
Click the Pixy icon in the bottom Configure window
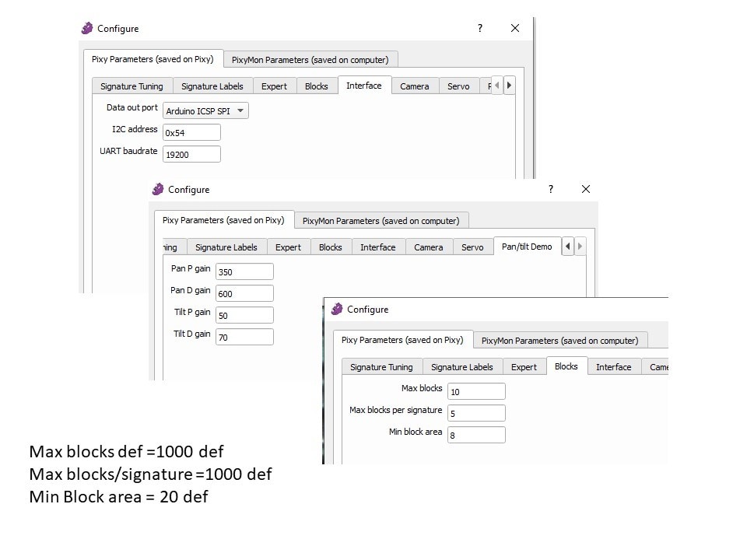click(337, 309)
